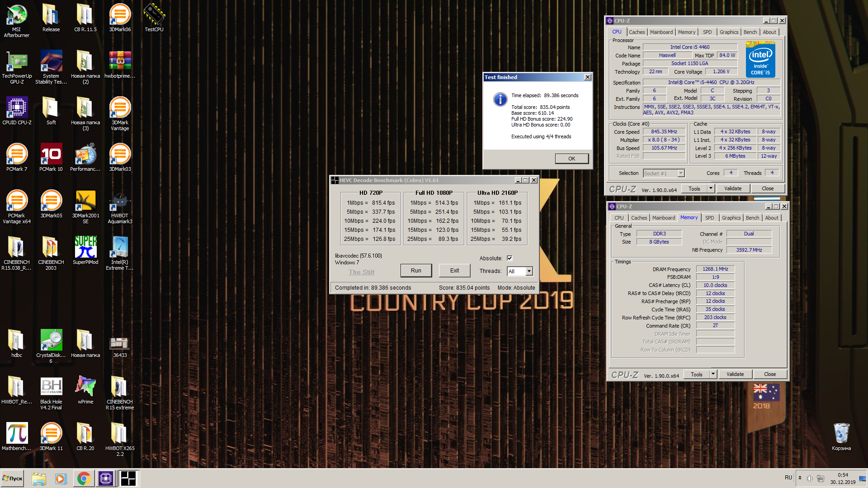Click the Start (Пуск) button
Image resolution: width=868 pixels, height=488 pixels.
tap(13, 479)
